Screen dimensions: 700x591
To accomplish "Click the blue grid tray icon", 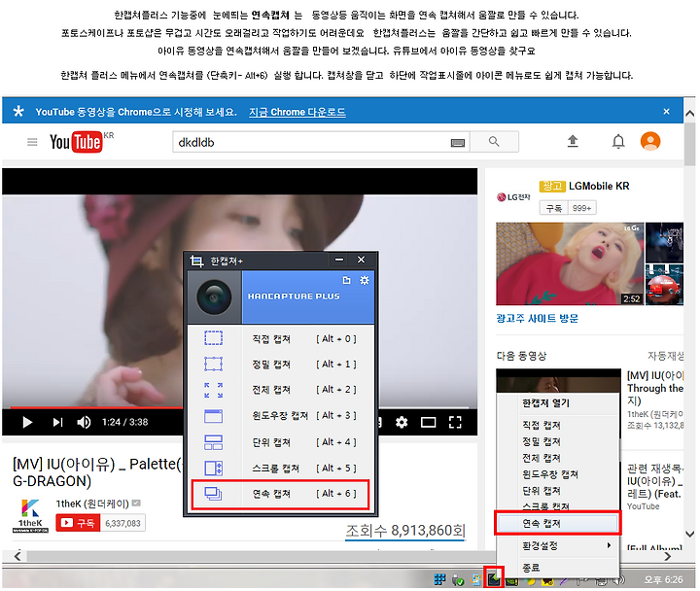I will 440,580.
